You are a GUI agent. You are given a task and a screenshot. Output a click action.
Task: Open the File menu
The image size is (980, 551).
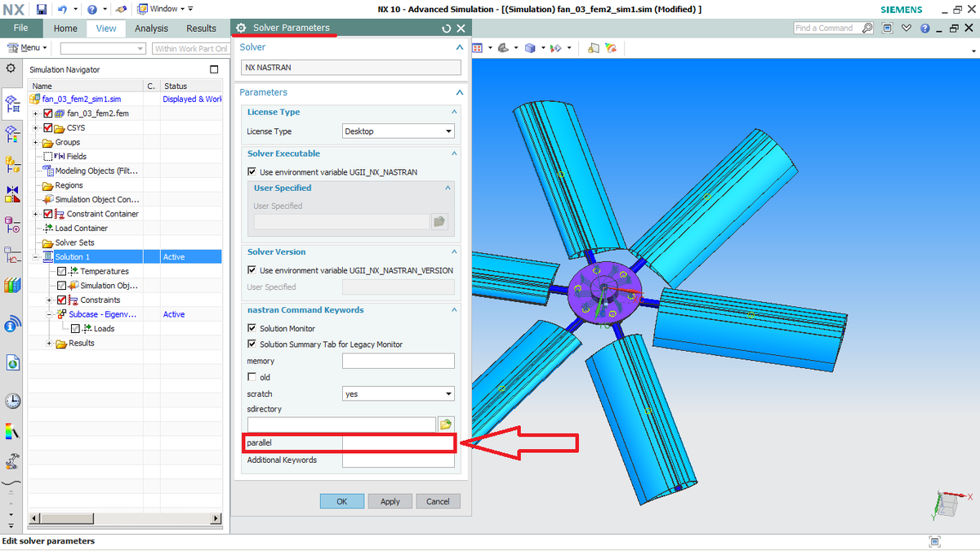pos(21,28)
